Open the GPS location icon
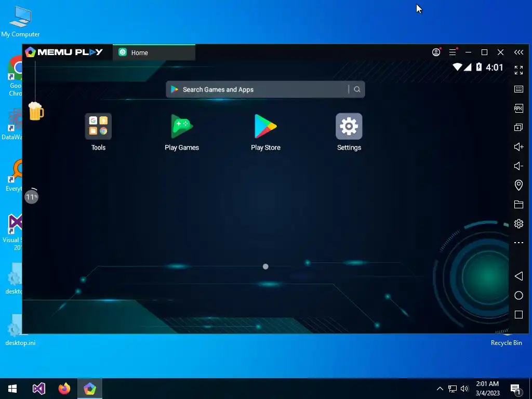 pos(518,185)
